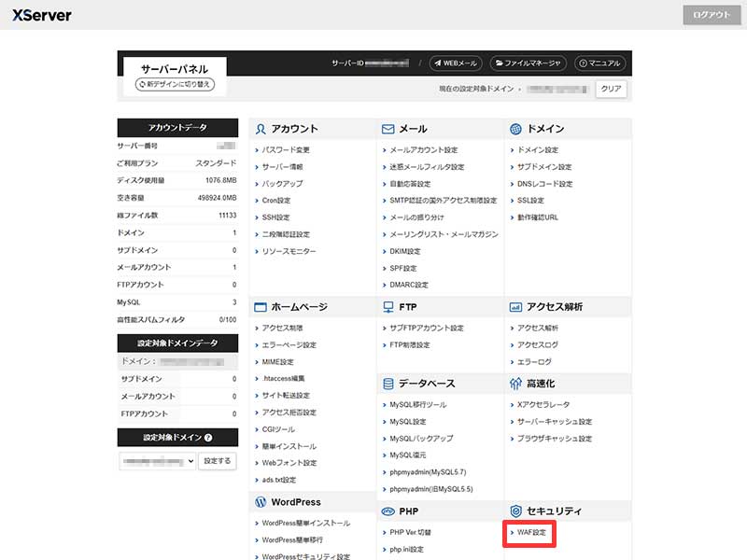Click the クリア button for target domain
The image size is (747, 560).
point(611,89)
